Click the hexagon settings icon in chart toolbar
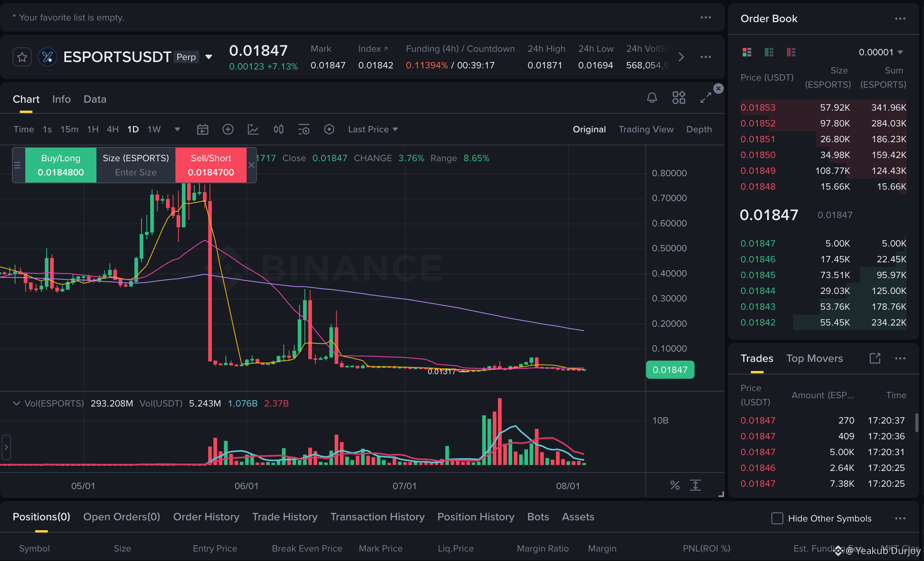 click(329, 129)
